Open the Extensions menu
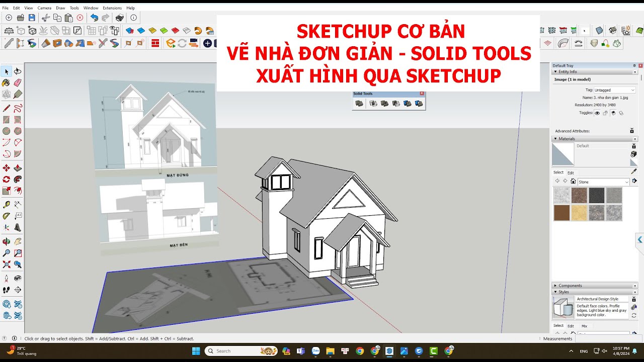Image resolution: width=644 pixels, height=362 pixels. 112,8
